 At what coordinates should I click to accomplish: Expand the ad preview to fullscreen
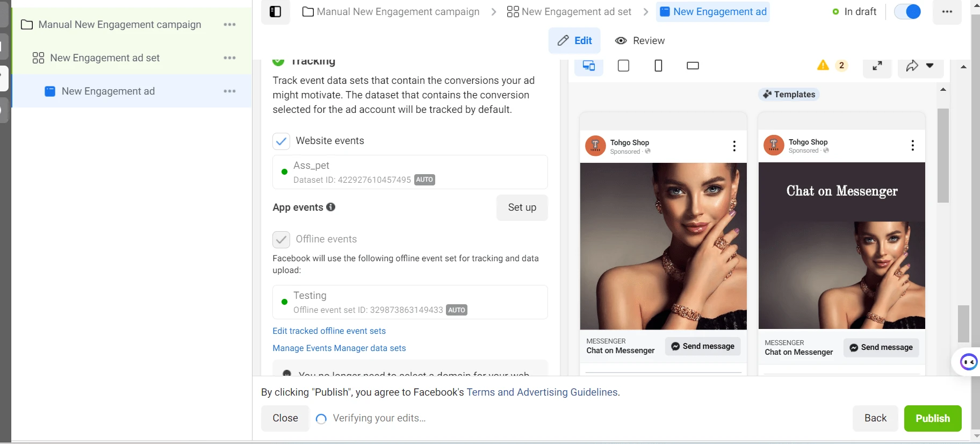(x=877, y=66)
